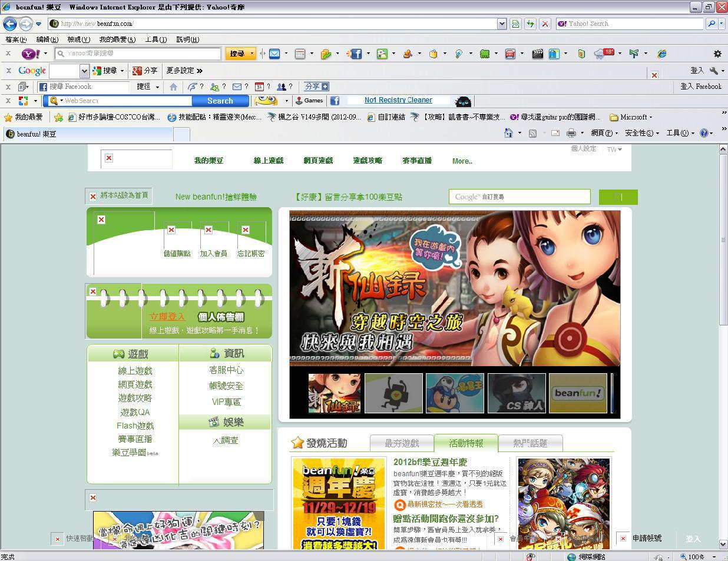Click the Facebook icon in Yahoo toolbar
The image size is (728, 561).
pos(355,54)
